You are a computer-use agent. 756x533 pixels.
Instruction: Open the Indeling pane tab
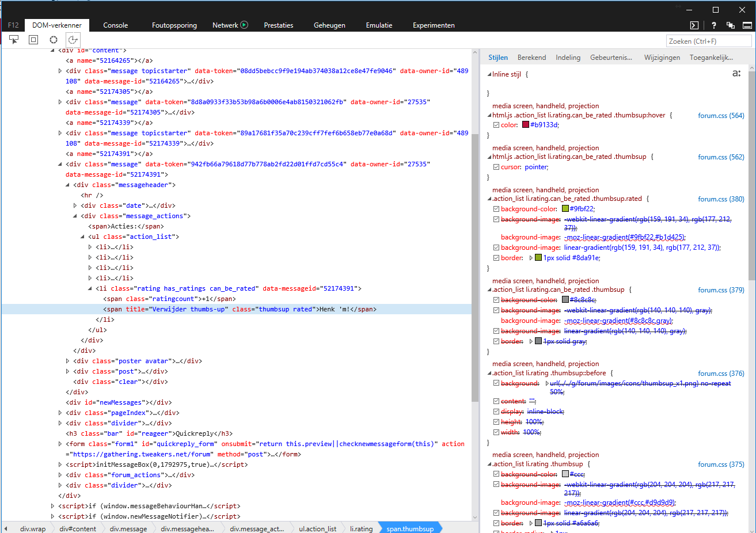(x=568, y=58)
